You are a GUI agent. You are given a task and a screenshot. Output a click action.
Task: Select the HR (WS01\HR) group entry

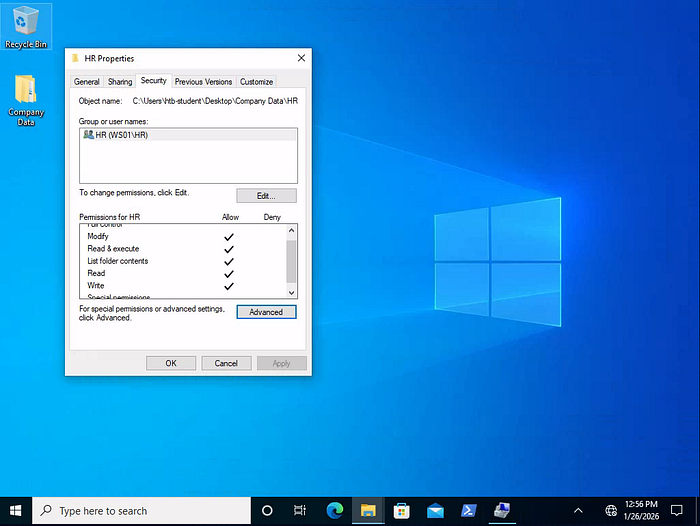pyautogui.click(x=188, y=135)
